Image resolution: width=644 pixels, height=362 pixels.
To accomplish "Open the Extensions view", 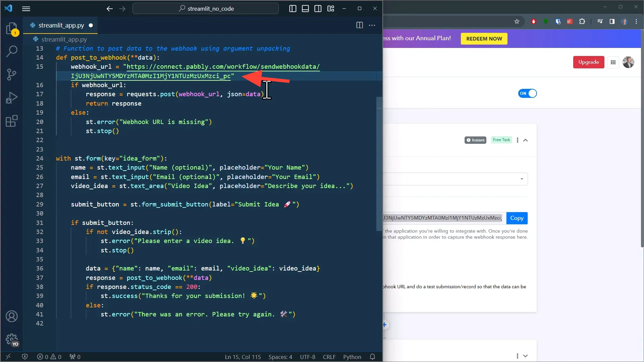I will [x=12, y=121].
